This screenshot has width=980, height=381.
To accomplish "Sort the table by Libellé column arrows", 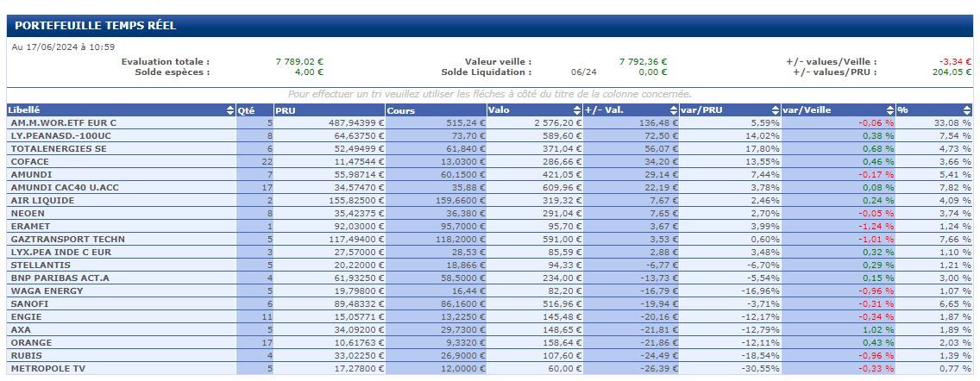I will click(x=230, y=110).
